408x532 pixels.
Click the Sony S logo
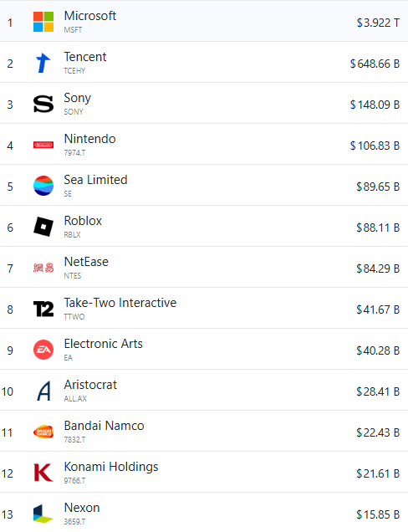pyautogui.click(x=43, y=105)
